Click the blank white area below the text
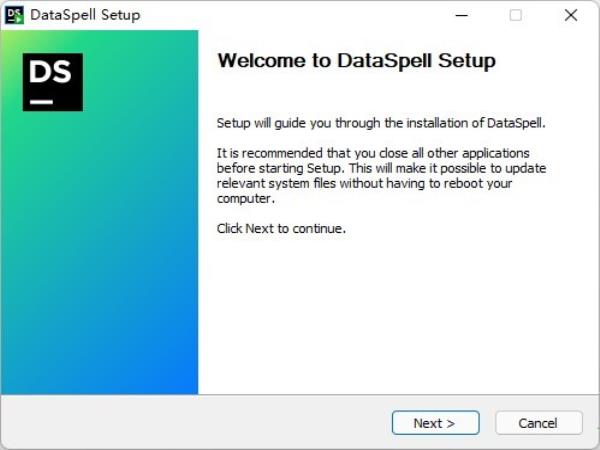This screenshot has width=600, height=450. click(398, 314)
